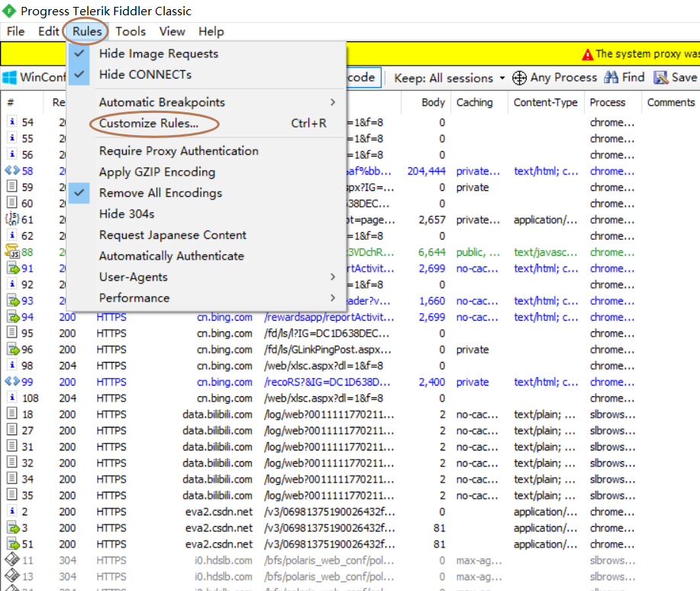Click the Save disk icon
Image resolution: width=700 pixels, height=591 pixels.
coord(661,78)
